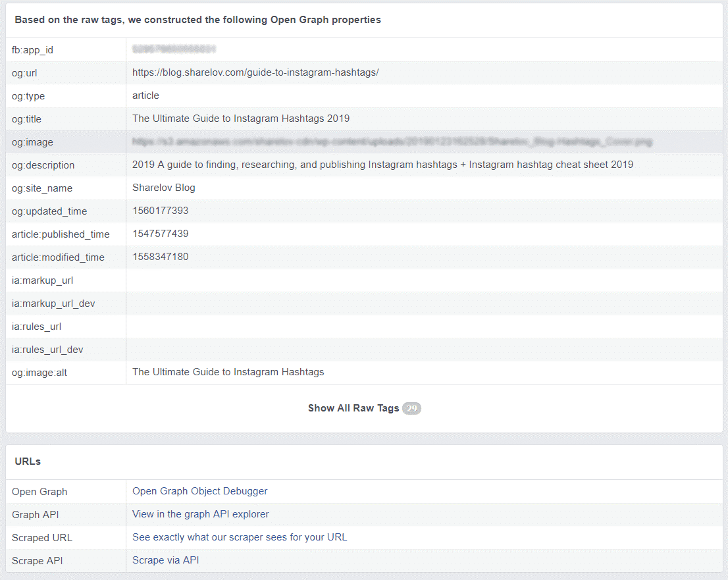Click the Scraped URL row label
728x580 pixels.
(42, 538)
